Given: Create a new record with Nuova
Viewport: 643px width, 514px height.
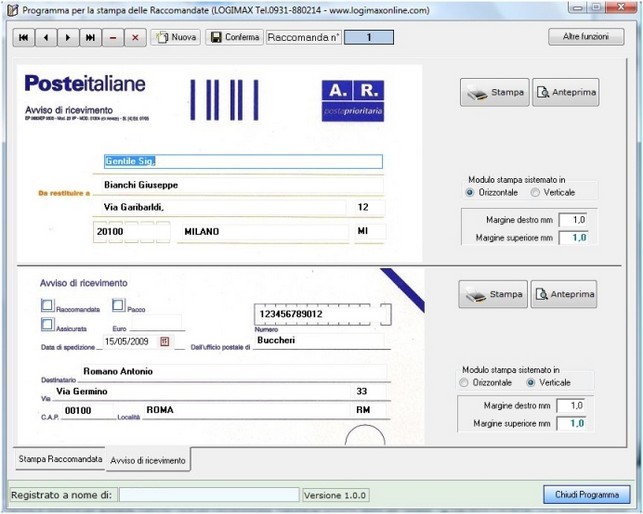Looking at the screenshot, I should [176, 37].
